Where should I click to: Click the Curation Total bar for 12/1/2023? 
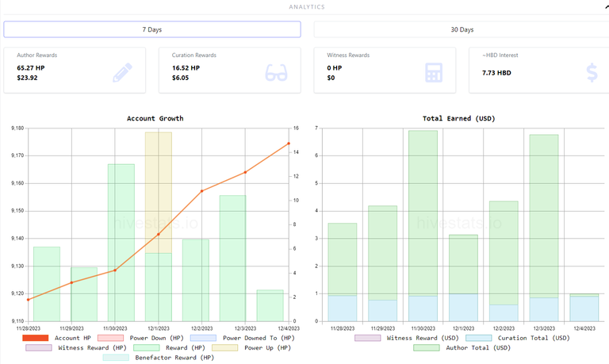[x=463, y=308]
